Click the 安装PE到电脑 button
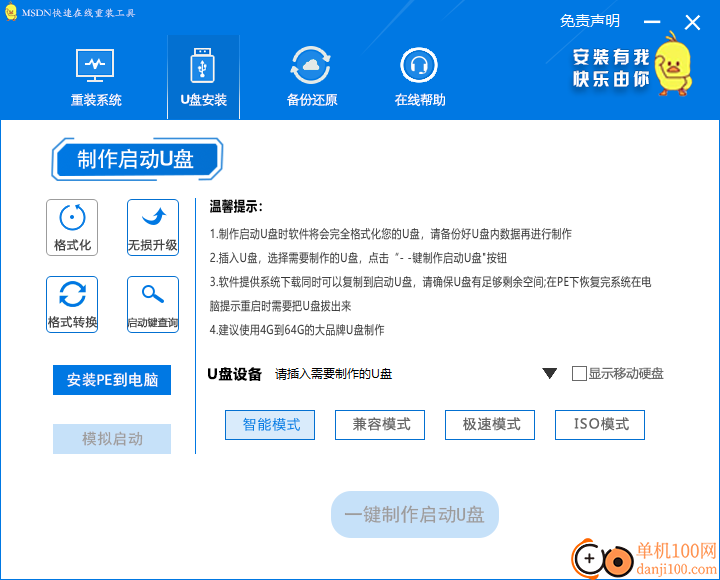The height and width of the screenshot is (580, 720). pyautogui.click(x=112, y=380)
